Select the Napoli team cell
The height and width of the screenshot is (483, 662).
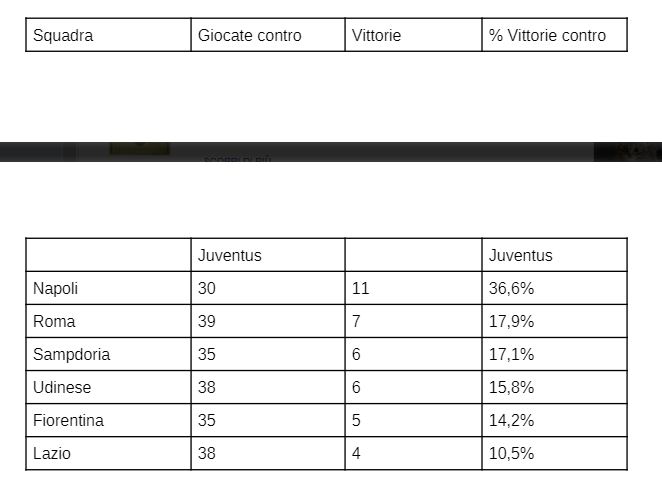coord(56,288)
